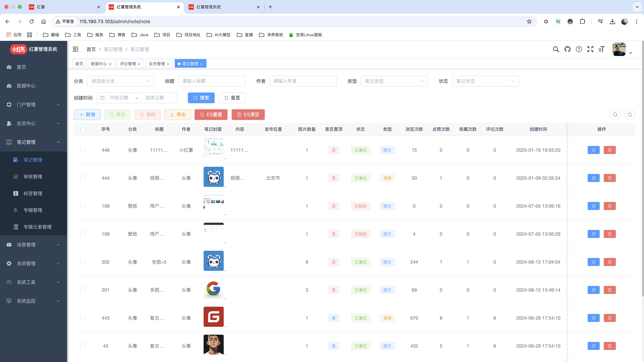Open header search magnifier icon
This screenshot has height=362, width=644.
556,49
